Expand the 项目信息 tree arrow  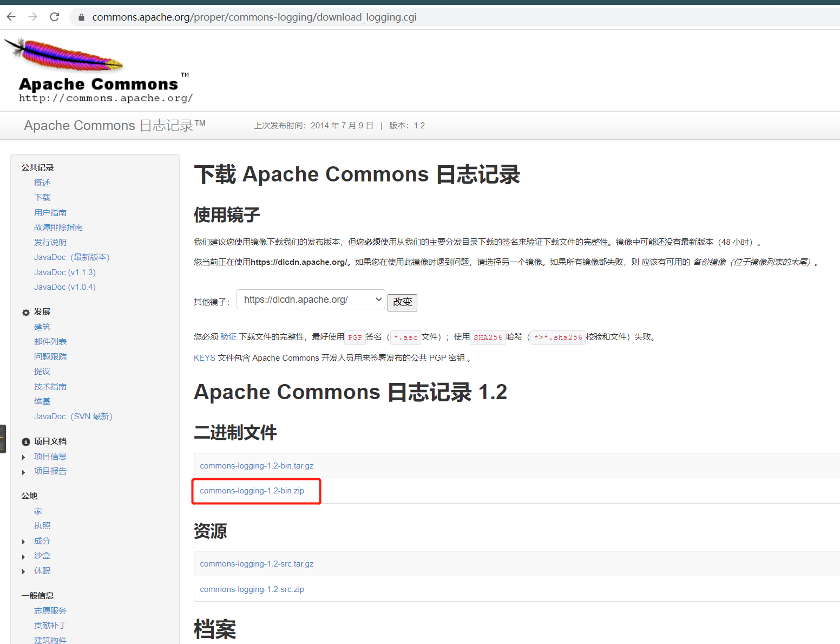(x=24, y=457)
